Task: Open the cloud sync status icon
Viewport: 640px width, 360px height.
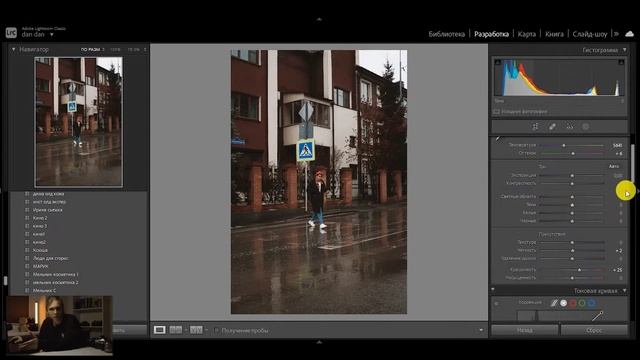Action: click(629, 34)
